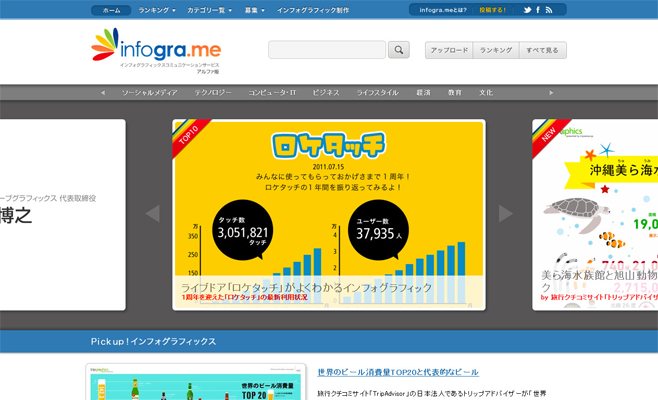Click the Pickup！インフォグラフィックス heading

pyautogui.click(x=153, y=342)
